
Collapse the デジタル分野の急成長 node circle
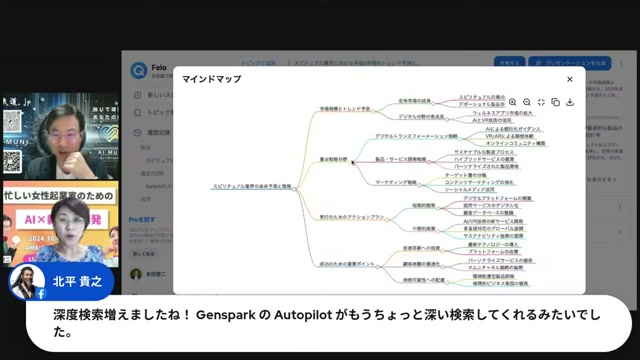coord(447,119)
